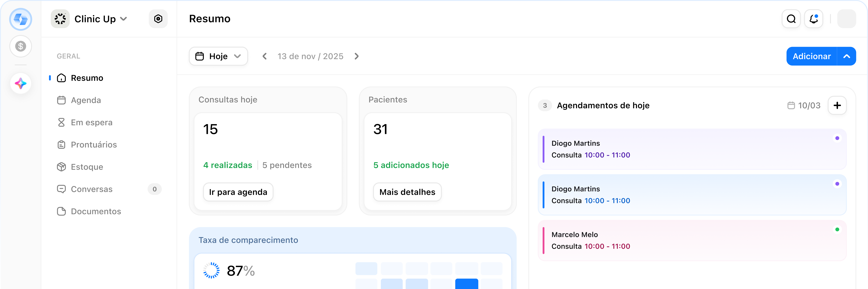Open Prontuários in the sidebar
868x289 pixels.
tap(94, 145)
